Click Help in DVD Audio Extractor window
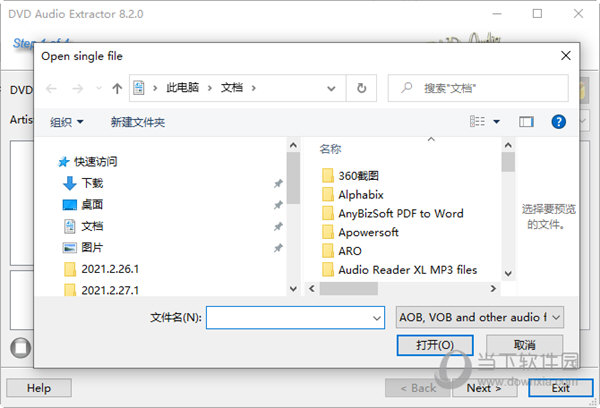Viewport: 600px width, 408px height. click(39, 388)
